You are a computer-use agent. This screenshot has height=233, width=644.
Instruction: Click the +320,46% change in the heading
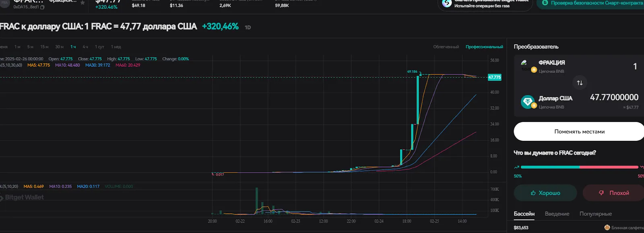[x=220, y=27]
